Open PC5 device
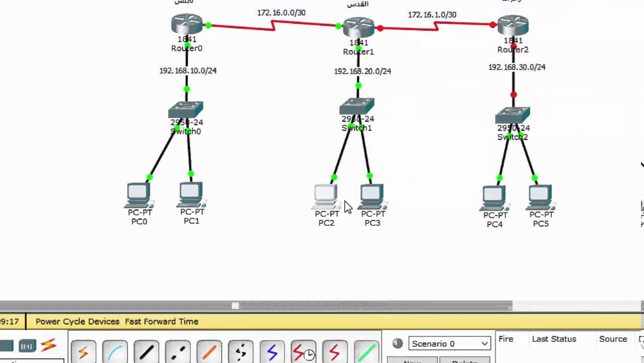This screenshot has height=363, width=644. 541,198
